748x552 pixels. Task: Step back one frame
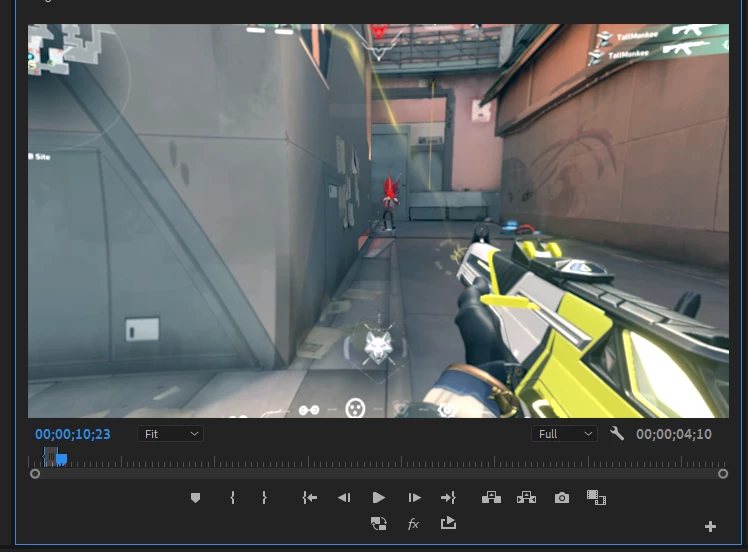coord(344,498)
